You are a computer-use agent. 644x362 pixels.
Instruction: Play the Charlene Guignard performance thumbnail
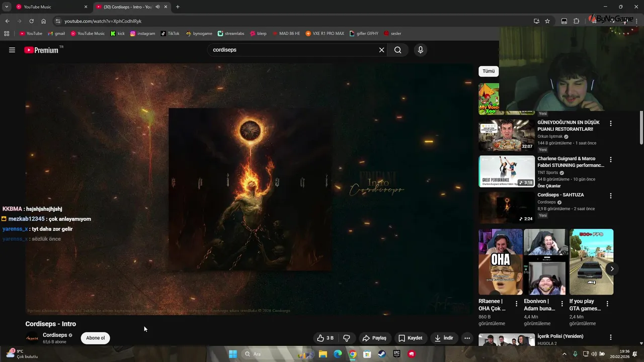pyautogui.click(x=506, y=171)
